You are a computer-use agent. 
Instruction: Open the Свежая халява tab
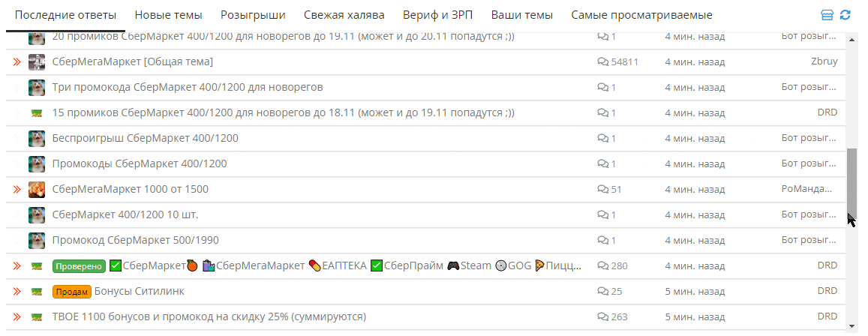[x=344, y=15]
